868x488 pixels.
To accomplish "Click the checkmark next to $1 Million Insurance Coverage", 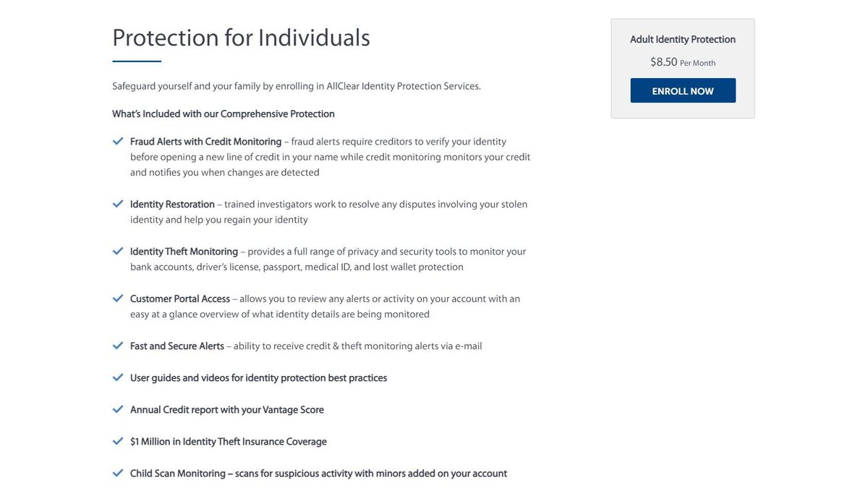I will coord(118,441).
